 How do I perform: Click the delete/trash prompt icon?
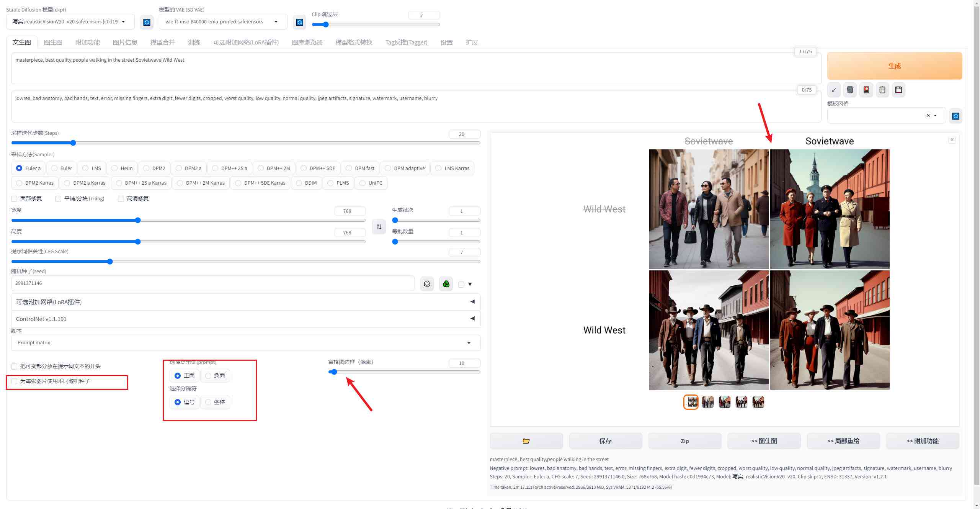click(850, 90)
